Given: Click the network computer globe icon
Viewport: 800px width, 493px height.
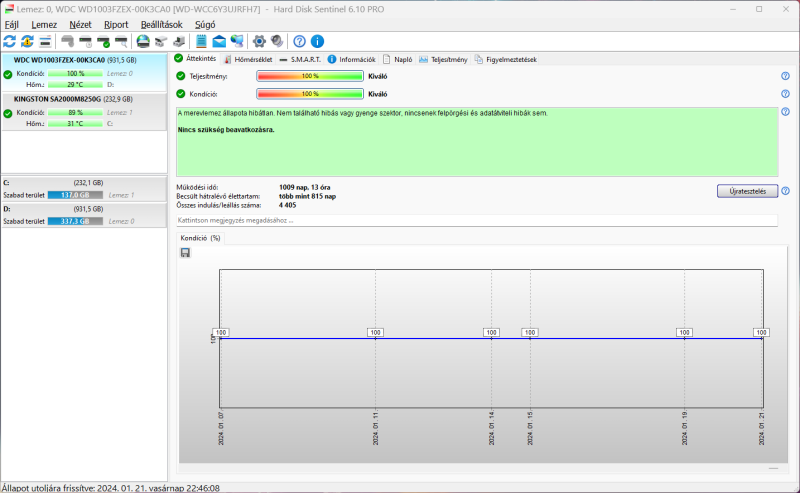Looking at the screenshot, I should (x=237, y=41).
